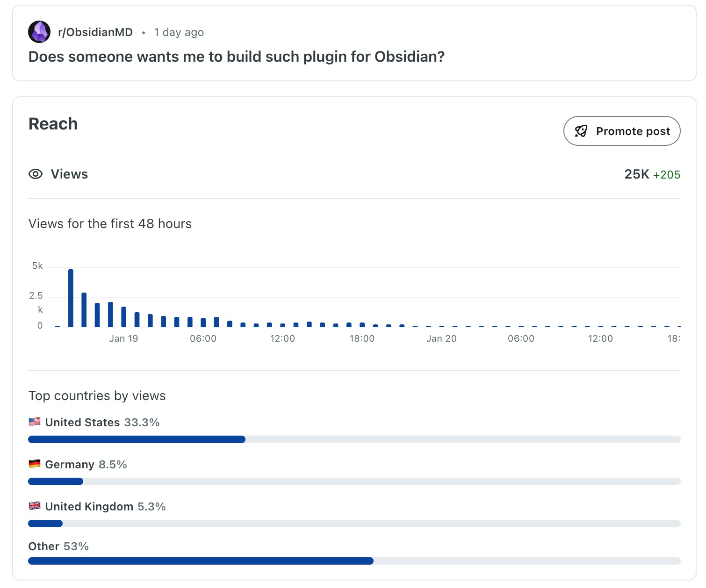
Task: Click the eye icon beside Views
Action: [36, 174]
